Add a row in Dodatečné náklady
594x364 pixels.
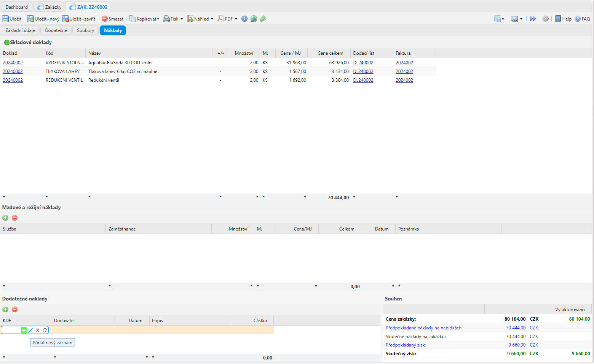5,310
